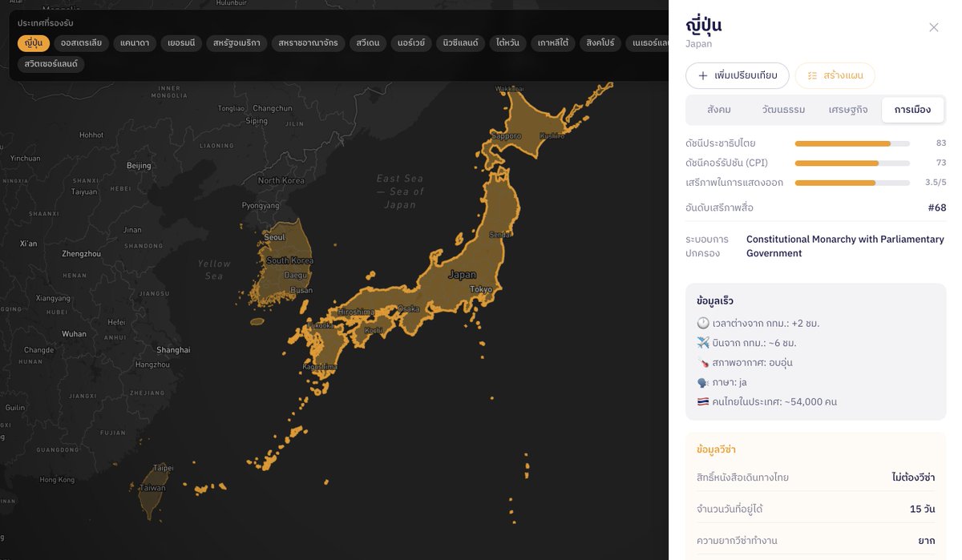Screen dimensions: 962x560
Task: Click the speaking head language icon
Action: point(703,382)
